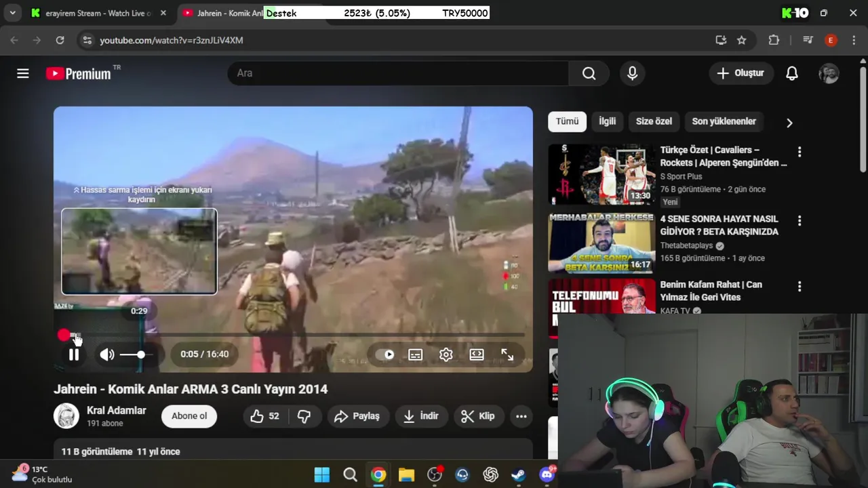Image resolution: width=868 pixels, height=488 pixels.
Task: Open File Explorer from the taskbar
Action: point(406,474)
